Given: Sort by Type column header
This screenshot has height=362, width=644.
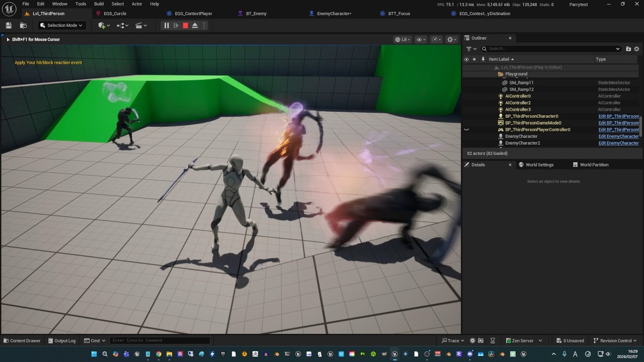Looking at the screenshot, I should pyautogui.click(x=601, y=59).
